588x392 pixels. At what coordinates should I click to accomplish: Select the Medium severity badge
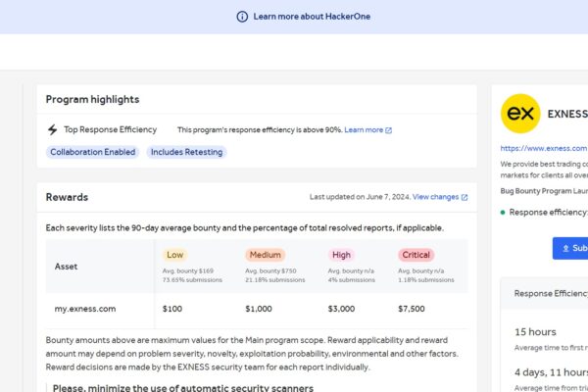[x=266, y=255]
